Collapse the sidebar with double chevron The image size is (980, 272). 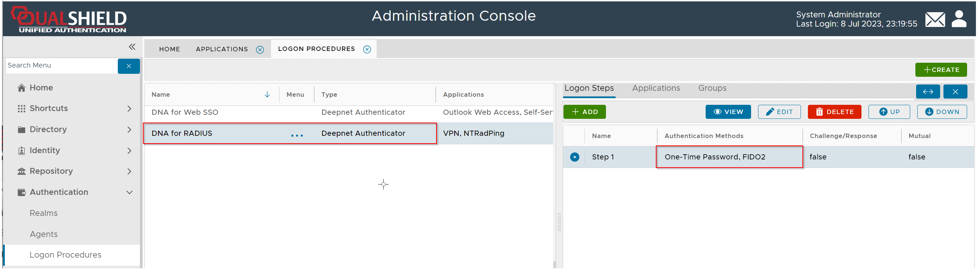pos(132,47)
